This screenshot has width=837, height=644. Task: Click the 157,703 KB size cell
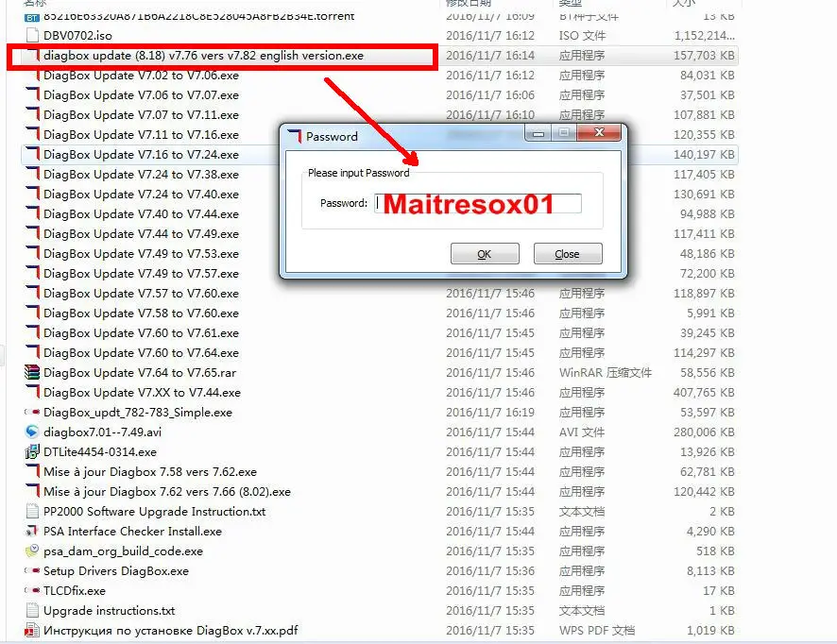click(x=704, y=56)
